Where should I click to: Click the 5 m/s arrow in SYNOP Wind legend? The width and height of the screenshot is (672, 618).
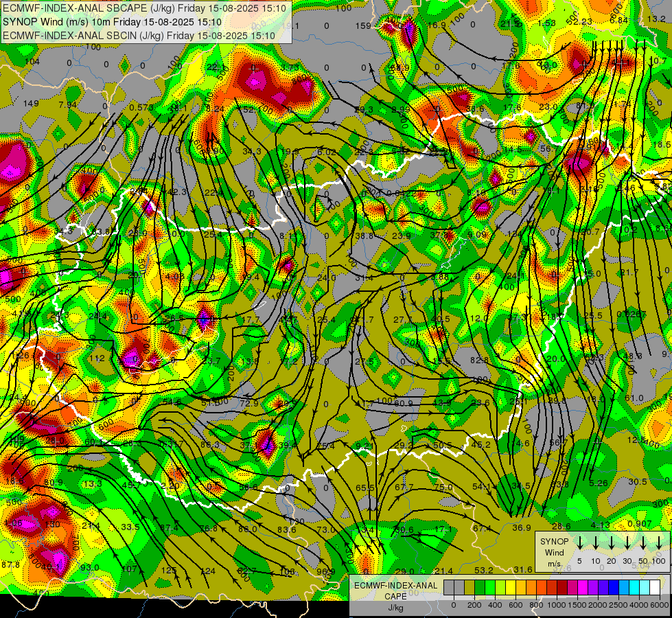tap(579, 542)
